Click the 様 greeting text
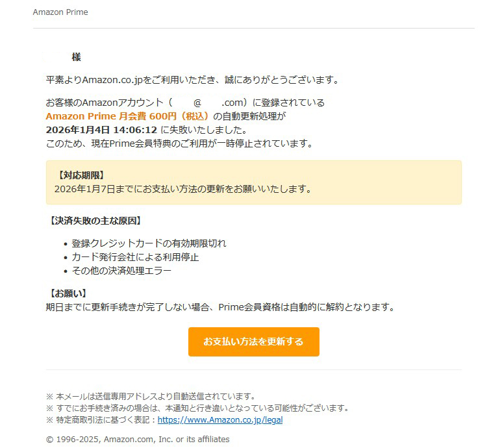The image size is (489, 448). (77, 57)
